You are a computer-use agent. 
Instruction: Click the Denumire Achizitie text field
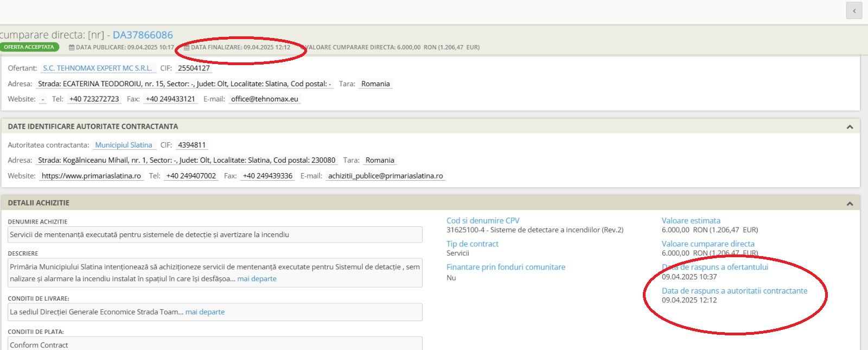coord(215,235)
